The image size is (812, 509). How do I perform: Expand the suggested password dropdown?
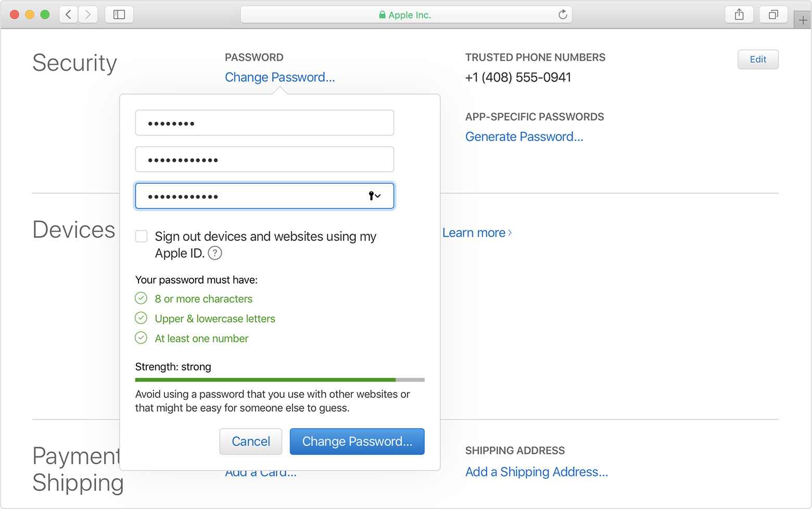[x=378, y=196]
